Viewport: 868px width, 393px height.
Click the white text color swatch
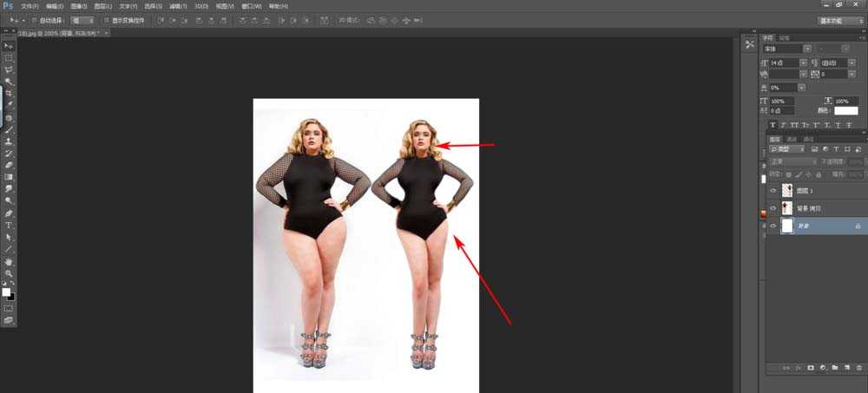(845, 111)
